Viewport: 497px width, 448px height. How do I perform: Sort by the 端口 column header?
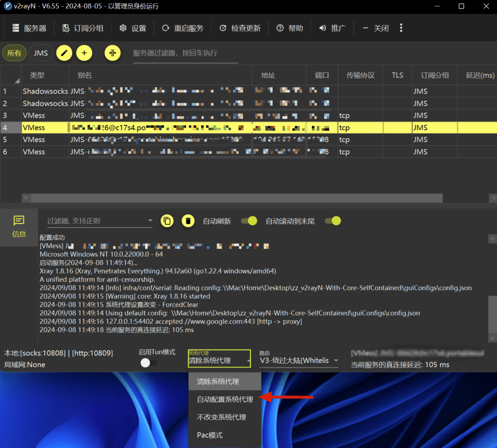(x=322, y=75)
